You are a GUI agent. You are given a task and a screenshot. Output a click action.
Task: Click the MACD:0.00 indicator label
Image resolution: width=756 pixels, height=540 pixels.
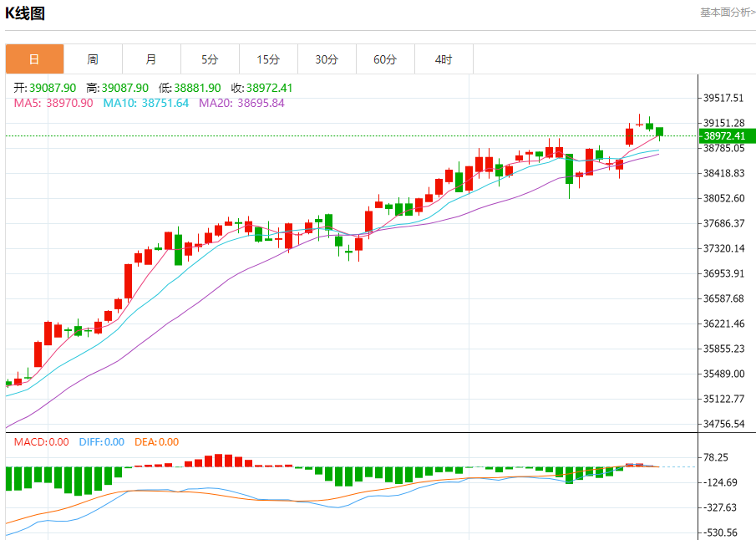pyautogui.click(x=42, y=442)
